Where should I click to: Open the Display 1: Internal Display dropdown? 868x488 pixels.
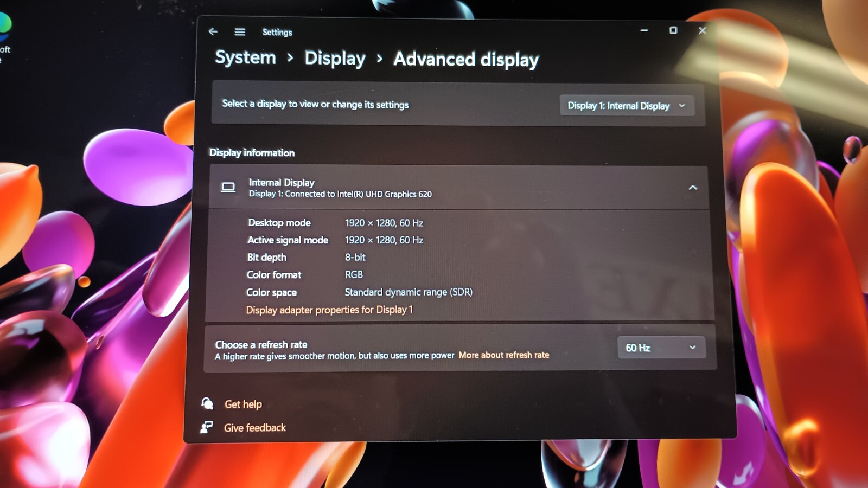tap(627, 105)
